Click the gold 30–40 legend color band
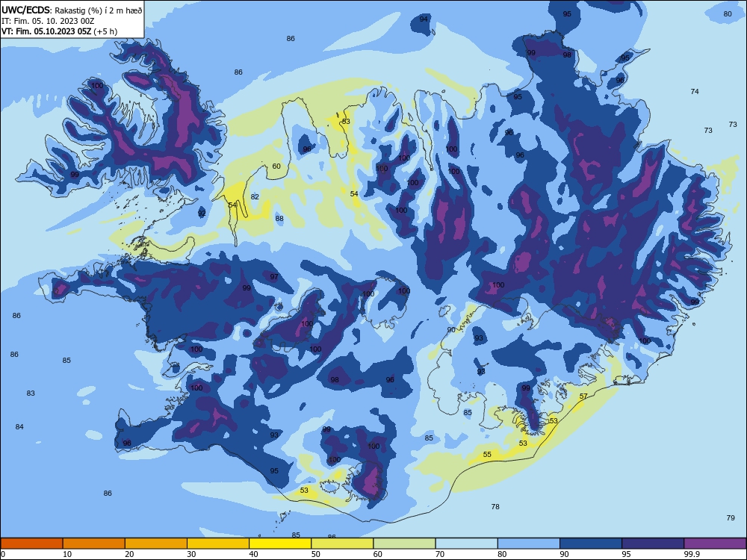The height and width of the screenshot is (560, 747). coord(218,544)
